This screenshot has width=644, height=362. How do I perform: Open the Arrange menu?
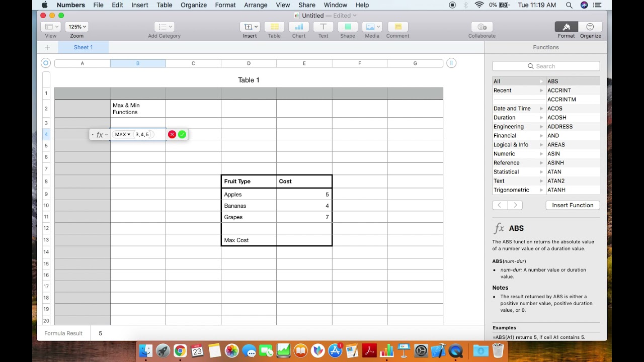[x=256, y=5]
